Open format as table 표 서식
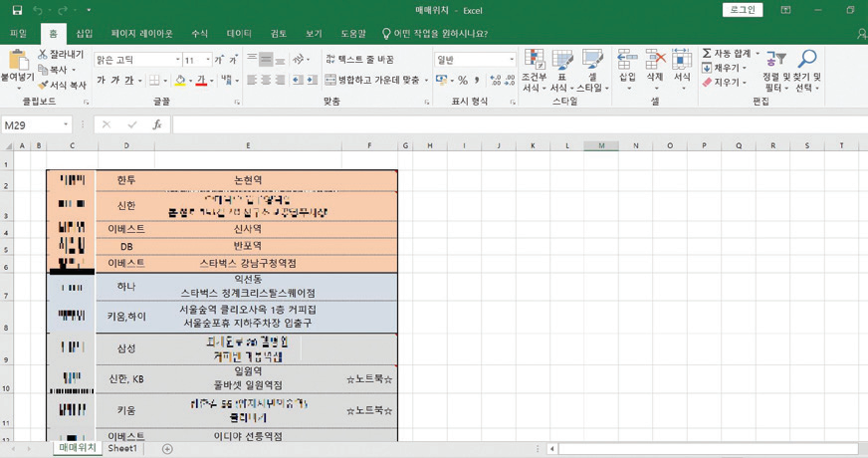The height and width of the screenshot is (458, 868). [561, 71]
